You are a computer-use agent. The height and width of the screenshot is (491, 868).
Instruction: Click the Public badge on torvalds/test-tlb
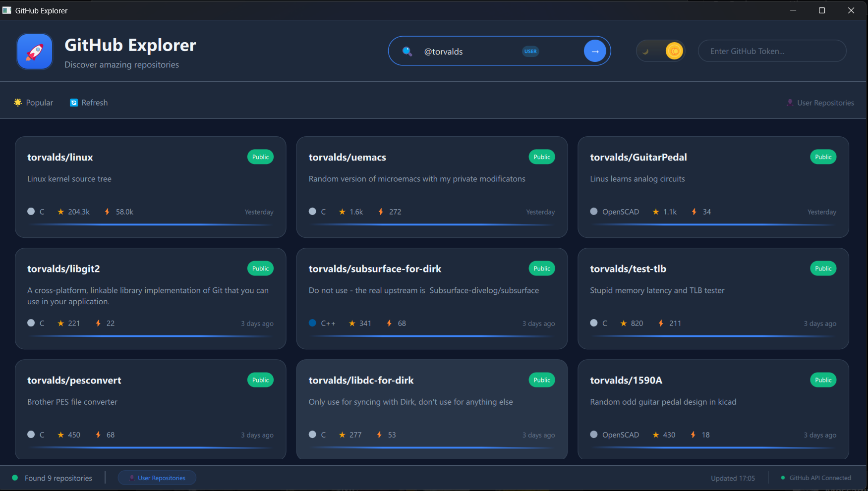click(823, 269)
